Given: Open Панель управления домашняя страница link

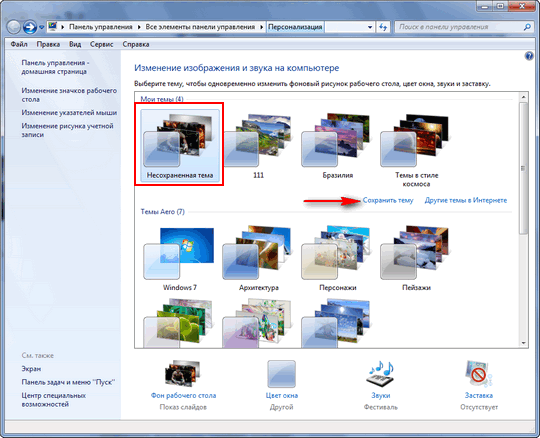Looking at the screenshot, I should [55, 67].
